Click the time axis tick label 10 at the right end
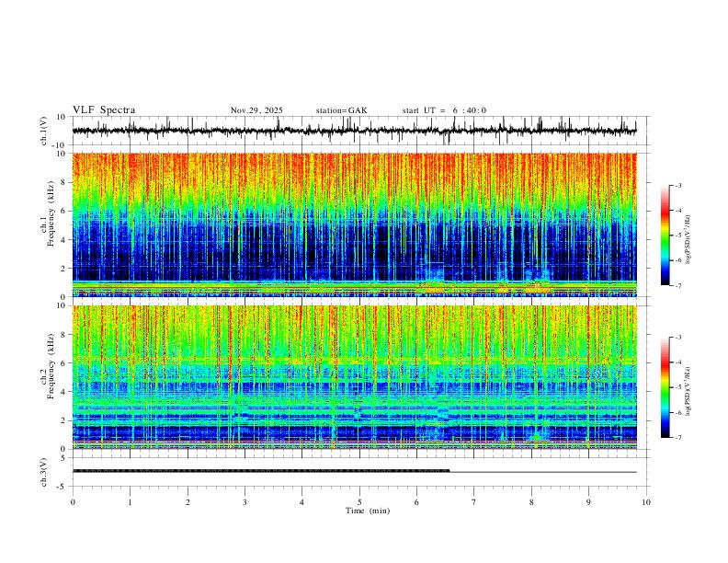Image resolution: width=728 pixels, height=563 pixels. coord(646,502)
